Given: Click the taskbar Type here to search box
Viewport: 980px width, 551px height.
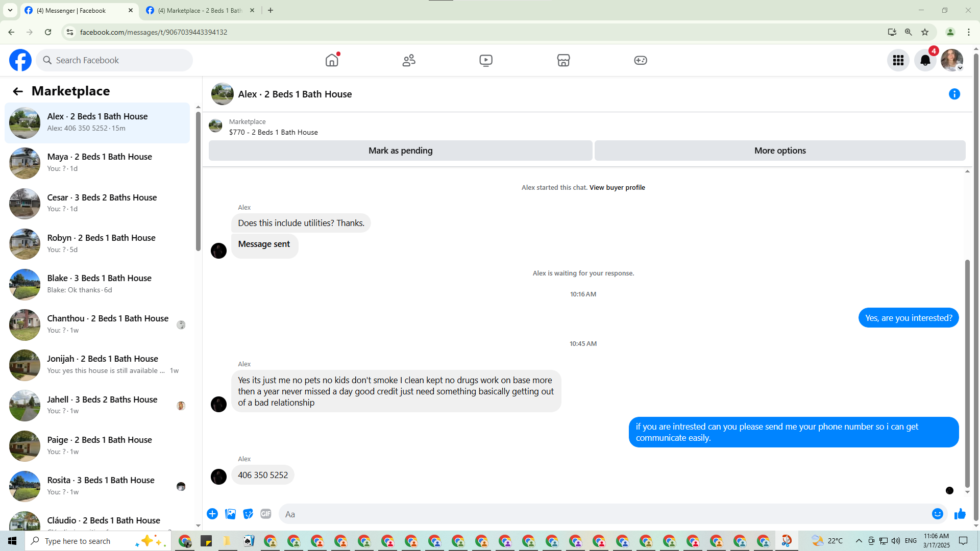Looking at the screenshot, I should [x=98, y=541].
